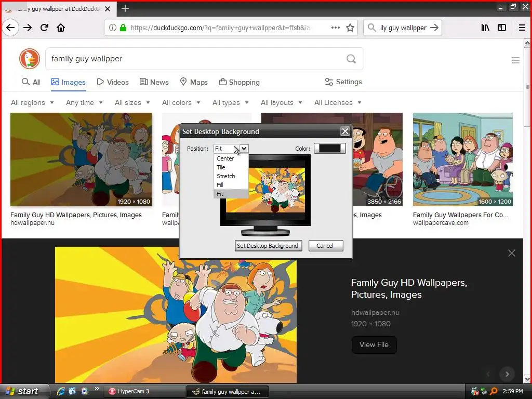The width and height of the screenshot is (532, 399).
Task: Switch to News results tab
Action: coord(154,82)
